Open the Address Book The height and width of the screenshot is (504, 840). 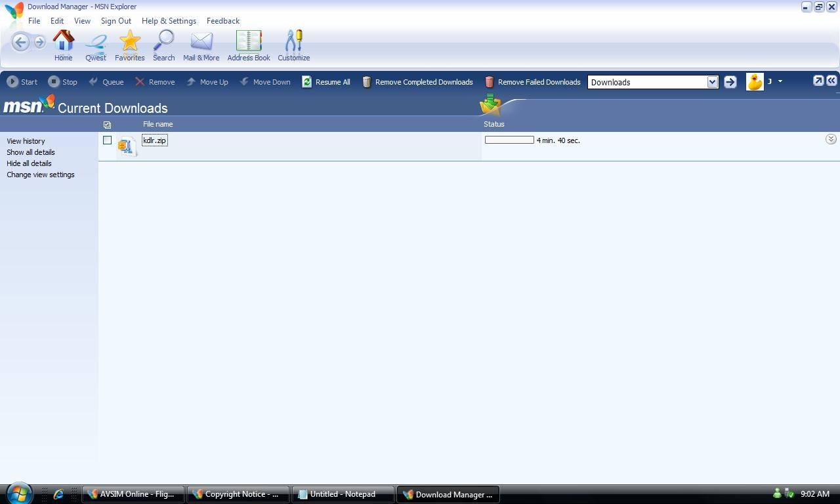coord(249,46)
